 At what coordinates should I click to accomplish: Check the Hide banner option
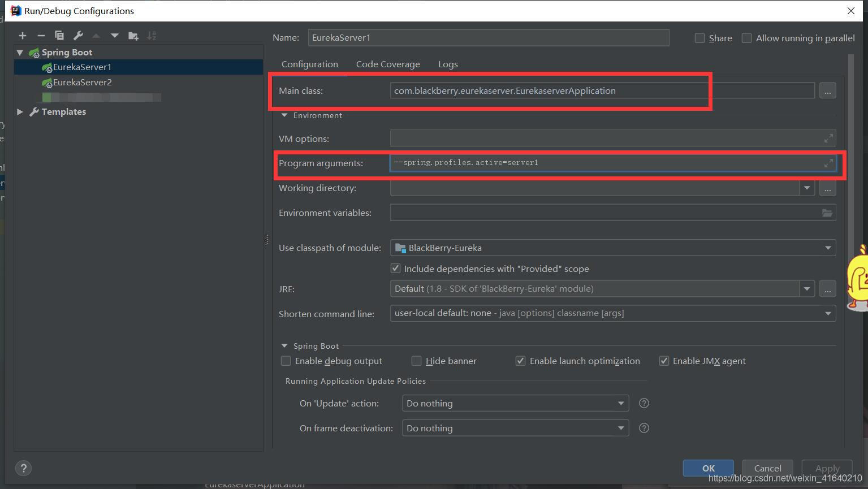(x=416, y=361)
